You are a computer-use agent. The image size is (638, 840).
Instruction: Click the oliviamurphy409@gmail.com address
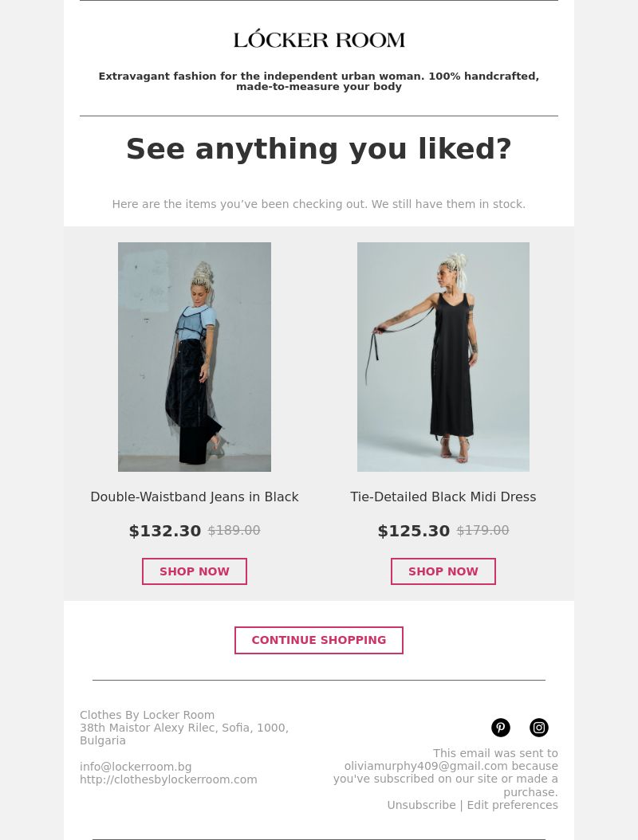(x=426, y=766)
